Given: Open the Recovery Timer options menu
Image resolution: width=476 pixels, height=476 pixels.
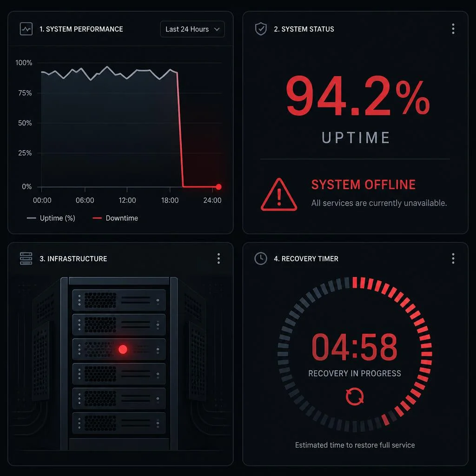Looking at the screenshot, I should coord(453,258).
